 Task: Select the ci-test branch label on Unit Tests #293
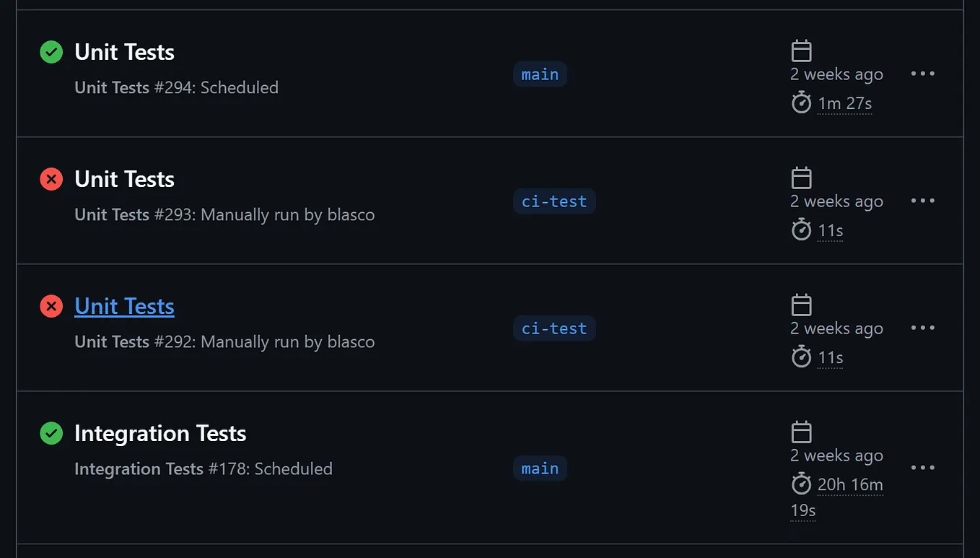(x=554, y=201)
